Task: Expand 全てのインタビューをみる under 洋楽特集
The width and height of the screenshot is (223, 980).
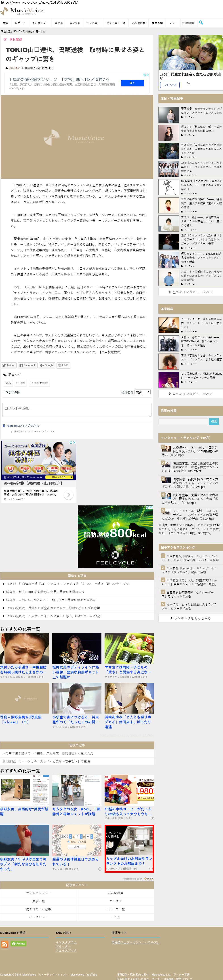Action: point(190,394)
